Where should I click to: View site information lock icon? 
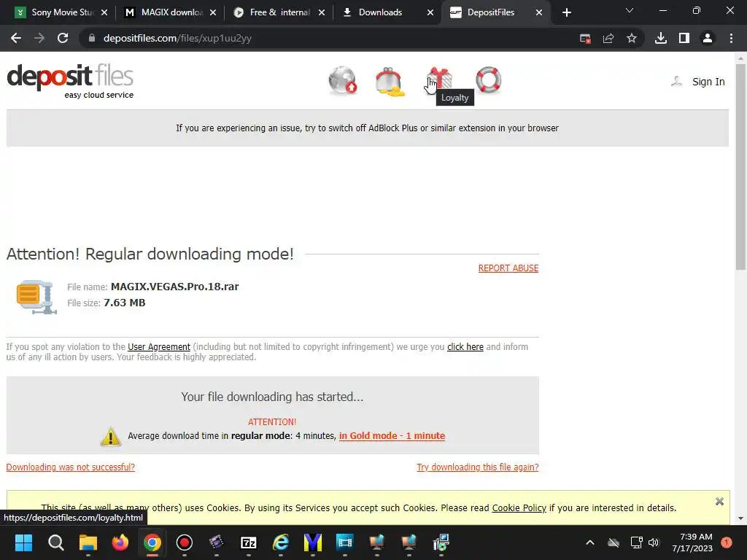click(x=91, y=38)
